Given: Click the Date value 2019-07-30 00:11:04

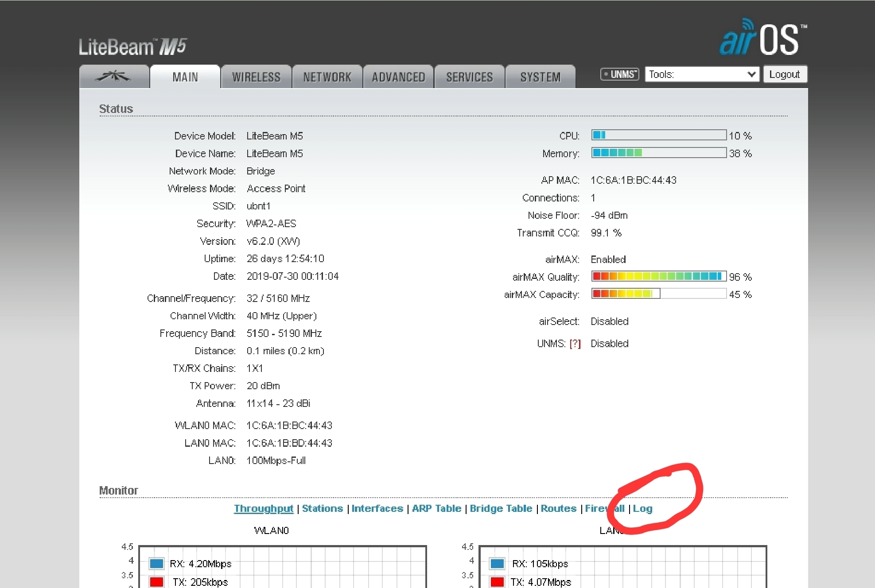Looking at the screenshot, I should coord(292,276).
